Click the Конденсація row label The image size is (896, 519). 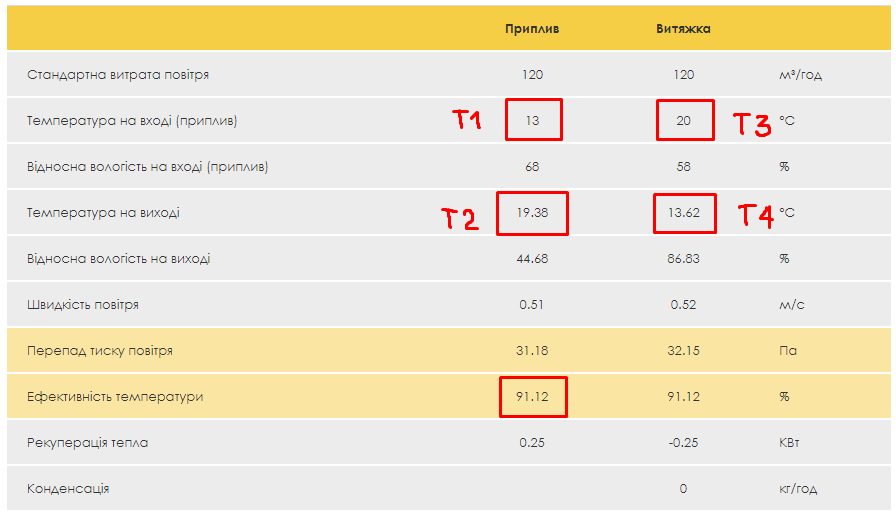coord(68,489)
